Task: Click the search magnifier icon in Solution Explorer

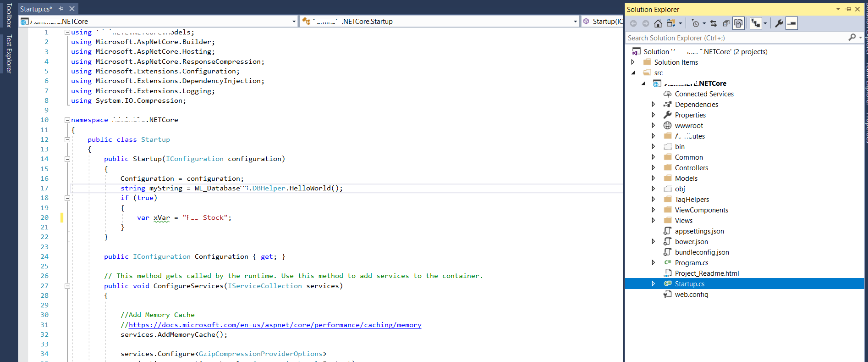Action: click(x=852, y=38)
